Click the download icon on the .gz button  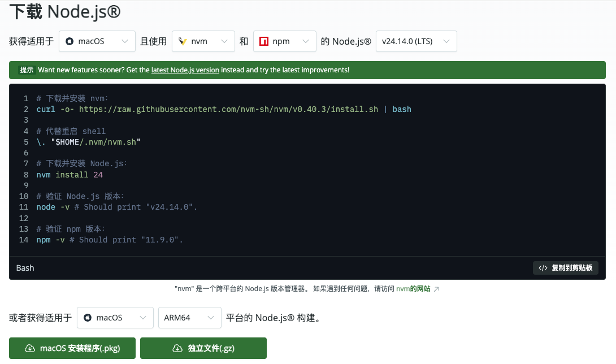click(x=179, y=348)
